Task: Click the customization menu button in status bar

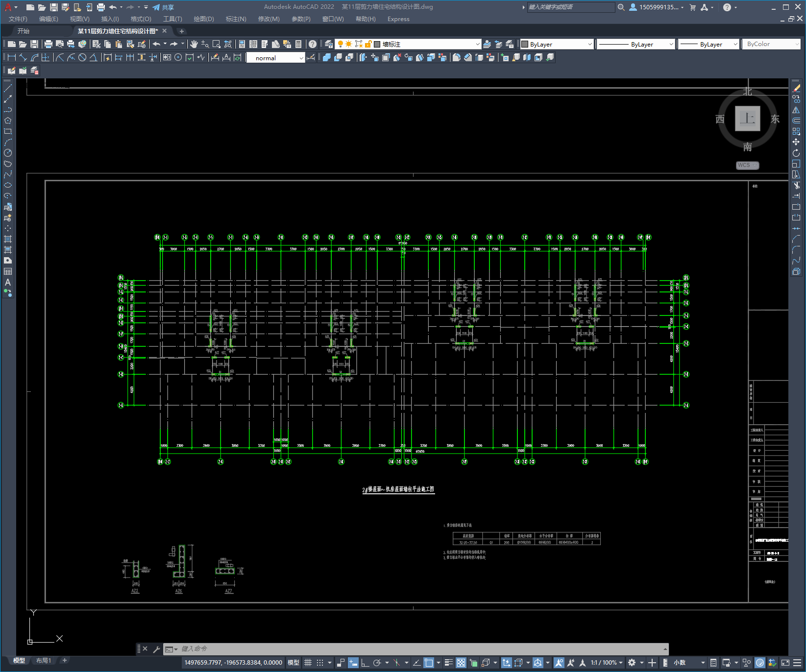Action: 798,663
